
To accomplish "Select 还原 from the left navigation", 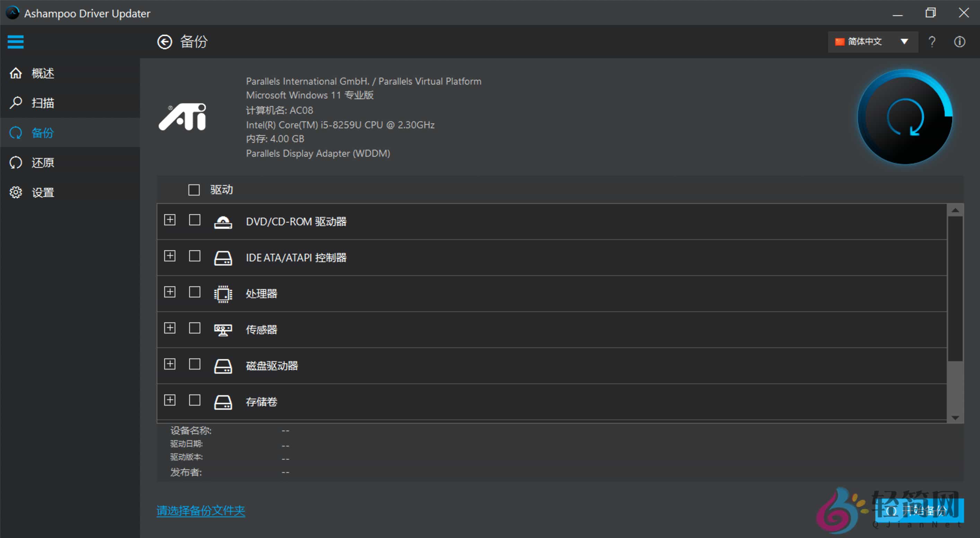I will pyautogui.click(x=42, y=163).
